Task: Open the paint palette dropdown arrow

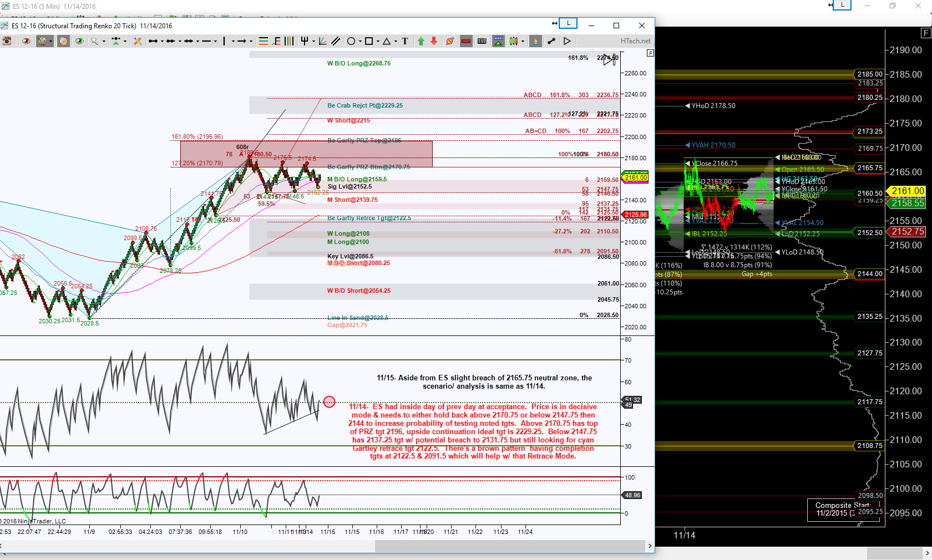Action: (x=50, y=42)
